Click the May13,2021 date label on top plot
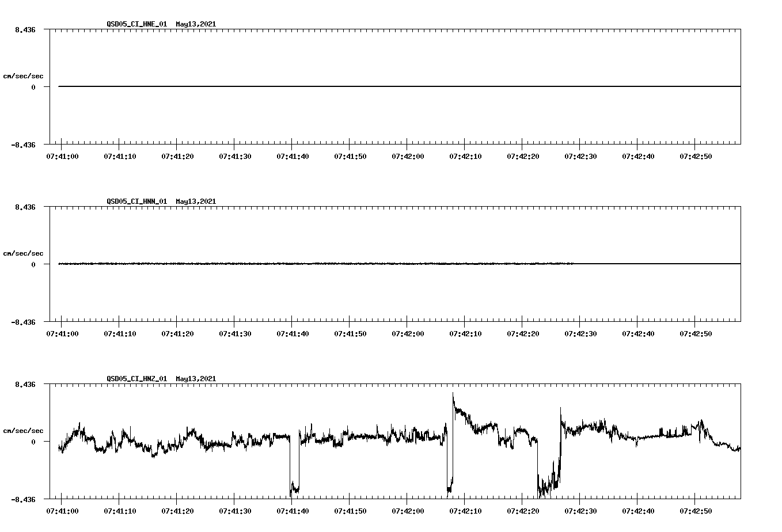This screenshot has height=532, width=782. (x=195, y=24)
